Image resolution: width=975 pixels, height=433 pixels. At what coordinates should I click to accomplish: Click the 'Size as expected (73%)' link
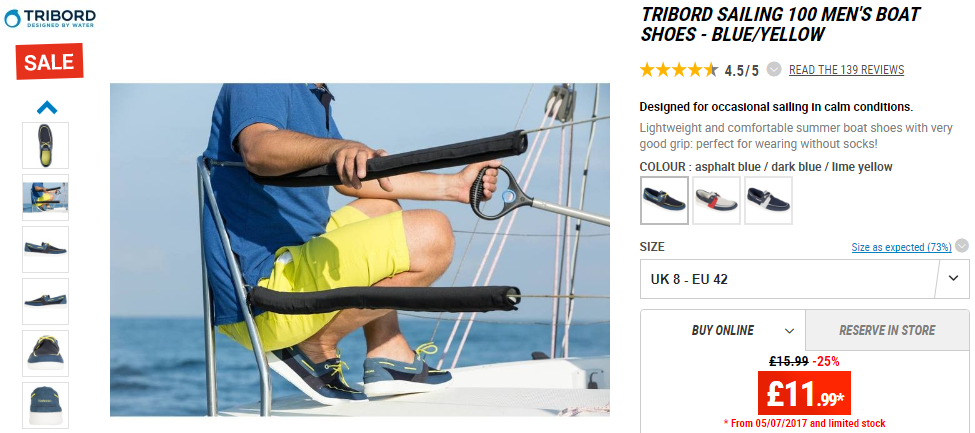pos(901,247)
